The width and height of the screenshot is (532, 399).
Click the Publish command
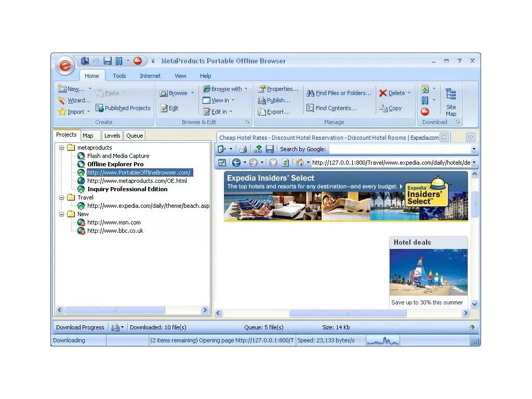click(x=274, y=100)
